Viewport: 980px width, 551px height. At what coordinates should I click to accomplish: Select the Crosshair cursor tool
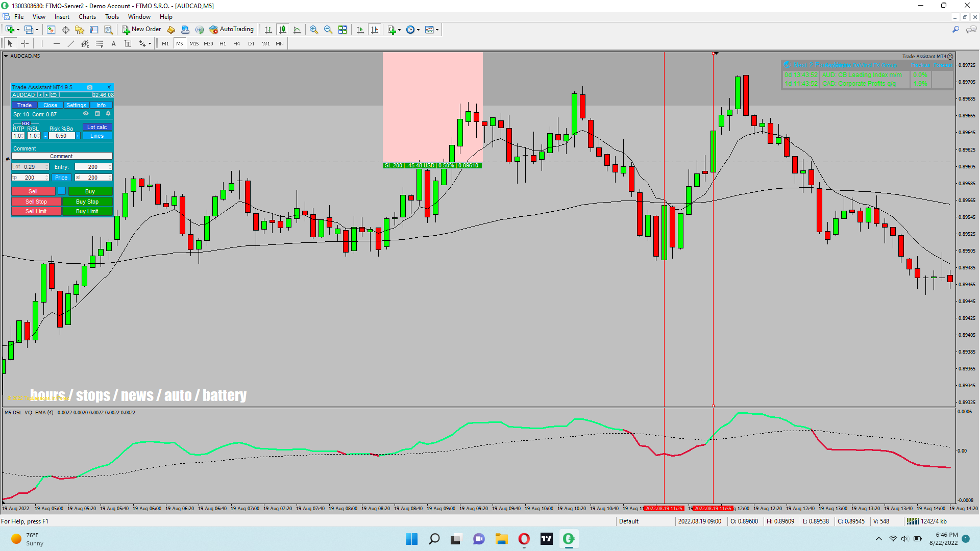click(x=24, y=44)
